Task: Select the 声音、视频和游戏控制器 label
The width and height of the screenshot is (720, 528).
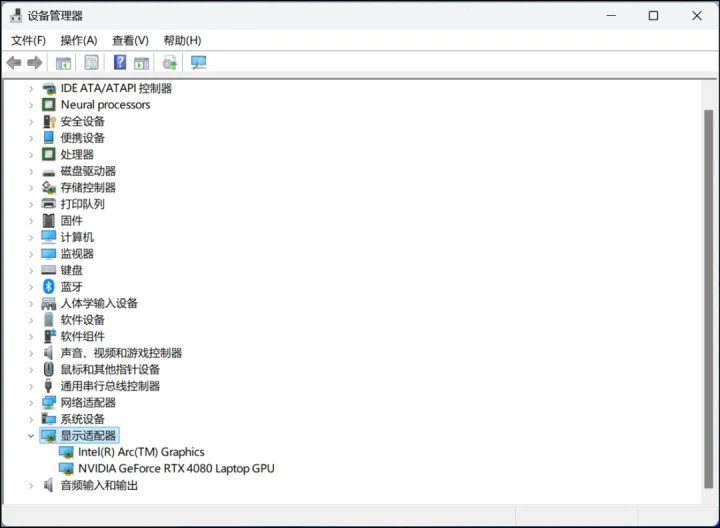Action: (121, 353)
